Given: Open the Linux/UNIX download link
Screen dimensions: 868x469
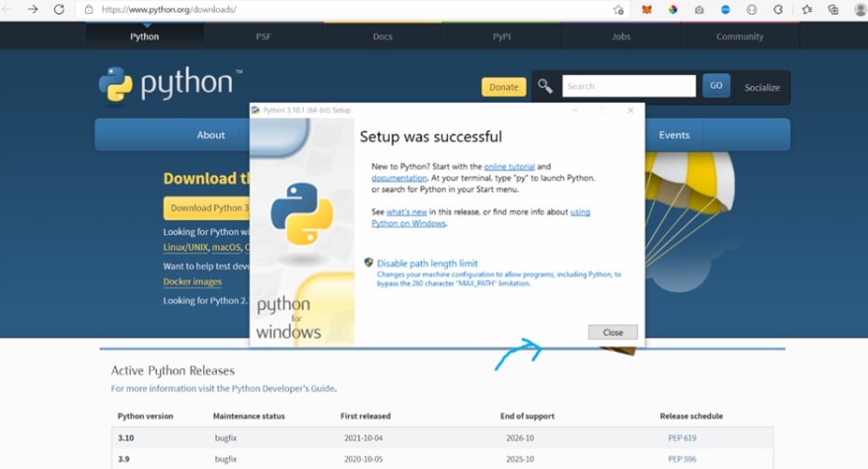Looking at the screenshot, I should click(x=185, y=247).
